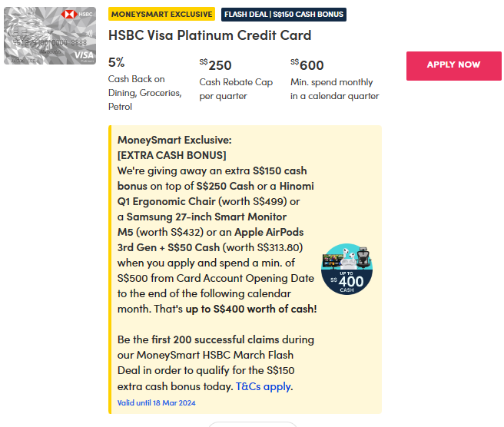Click the Visa logo on the card

(x=84, y=55)
